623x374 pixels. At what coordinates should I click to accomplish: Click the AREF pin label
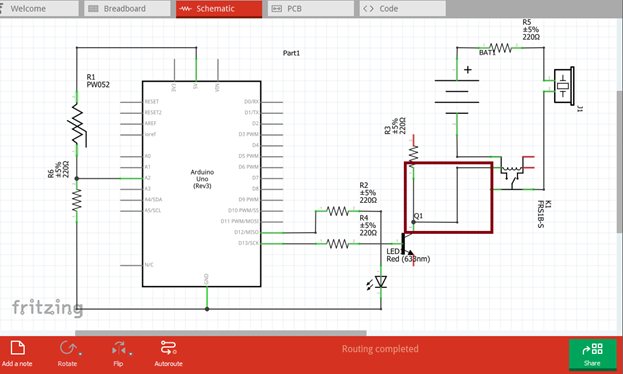[150, 123]
